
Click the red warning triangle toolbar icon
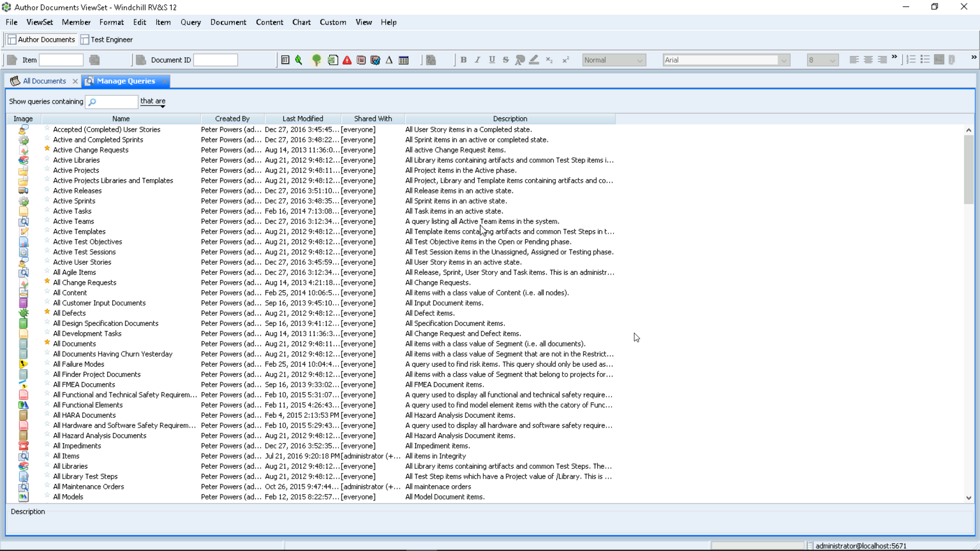pyautogui.click(x=347, y=60)
